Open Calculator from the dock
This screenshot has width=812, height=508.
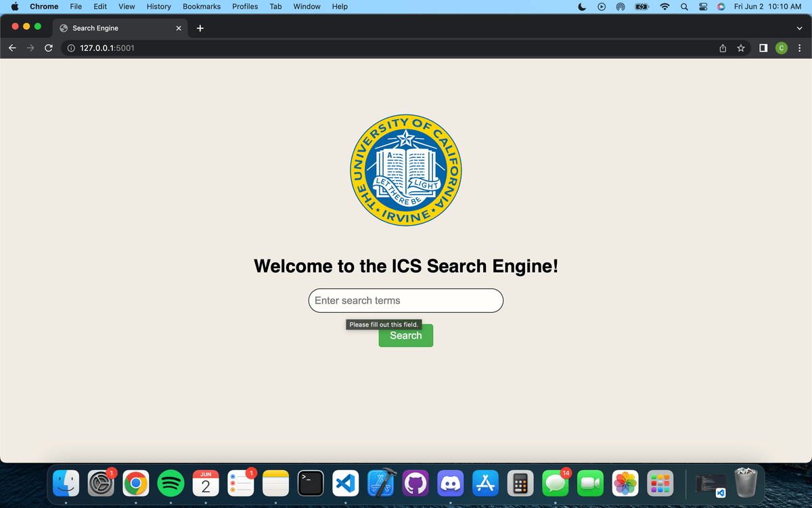click(x=520, y=483)
